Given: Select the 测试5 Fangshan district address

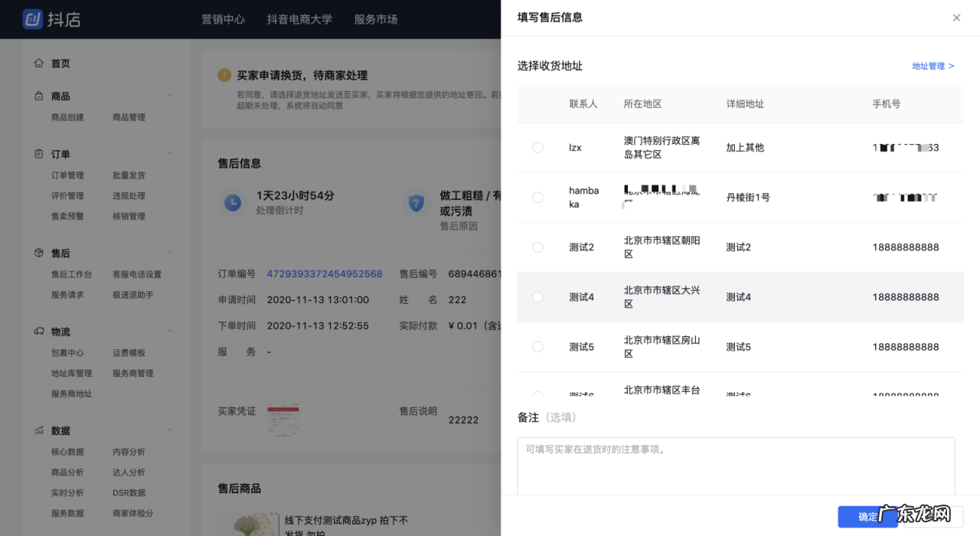Looking at the screenshot, I should [537, 346].
